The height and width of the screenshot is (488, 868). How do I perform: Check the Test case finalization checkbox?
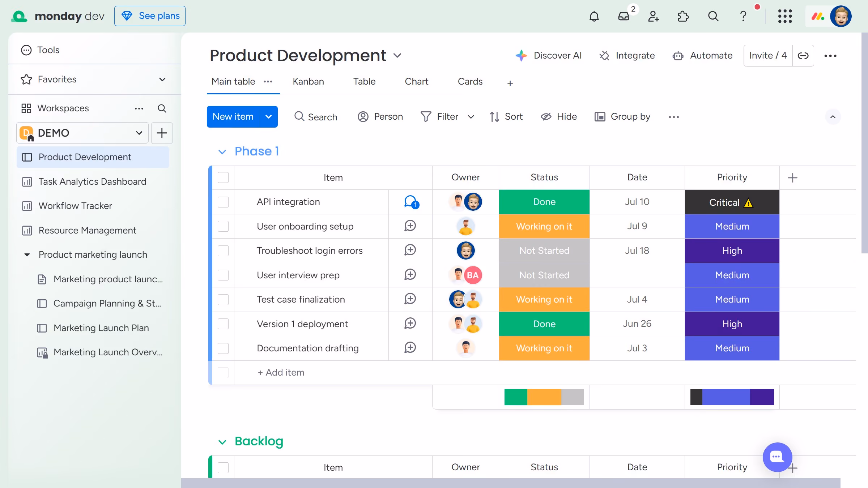point(223,300)
